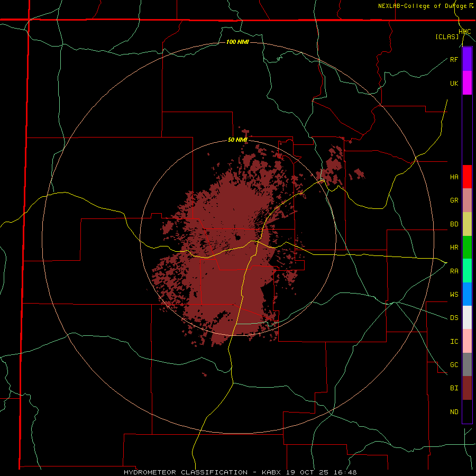Click the WS legend label
The width and height of the screenshot is (476, 476).
(454, 295)
